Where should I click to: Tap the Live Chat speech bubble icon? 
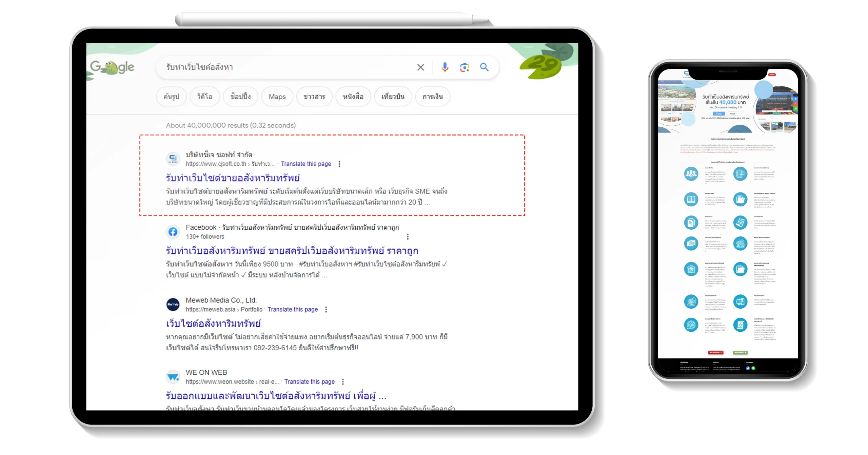691,243
